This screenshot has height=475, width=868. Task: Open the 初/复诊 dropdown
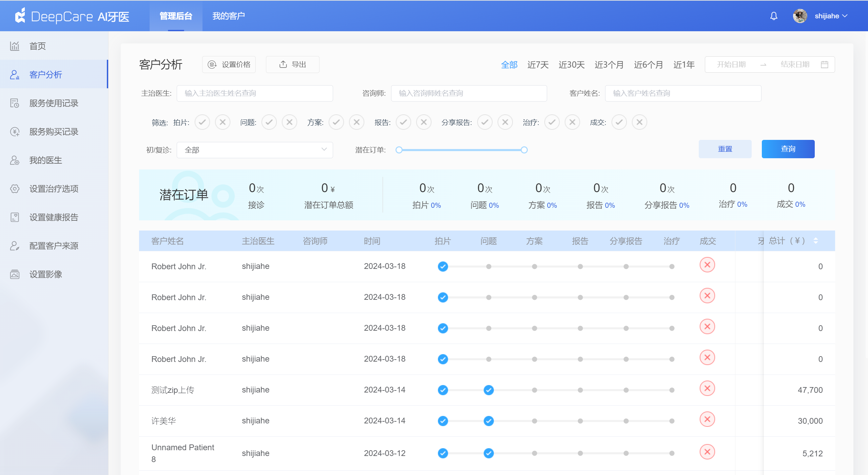coord(255,150)
